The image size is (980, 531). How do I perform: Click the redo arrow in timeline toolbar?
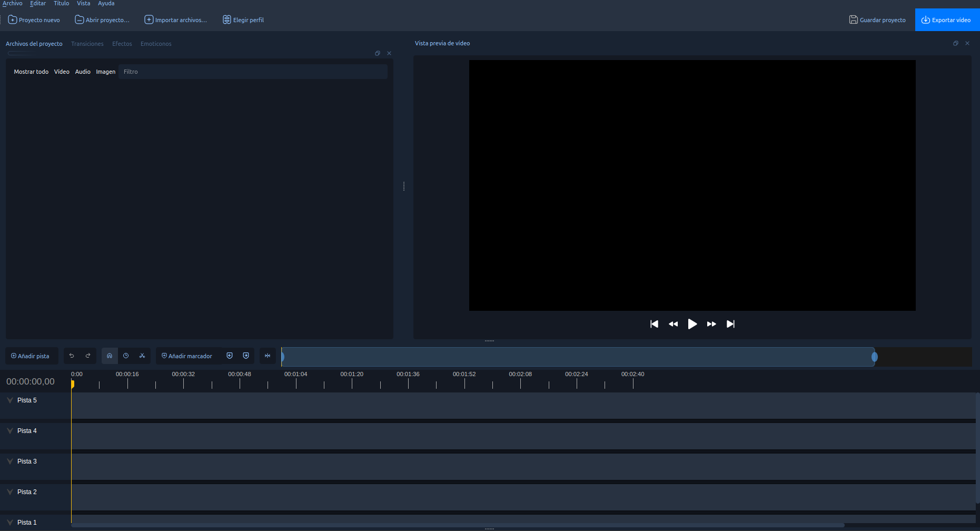[88, 356]
